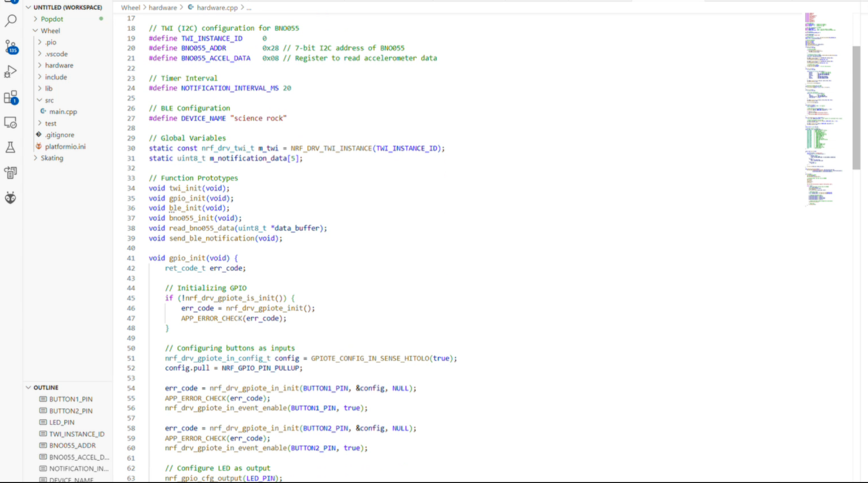Open main.cpp in the explorer
This screenshot has width=868, height=483.
(63, 112)
